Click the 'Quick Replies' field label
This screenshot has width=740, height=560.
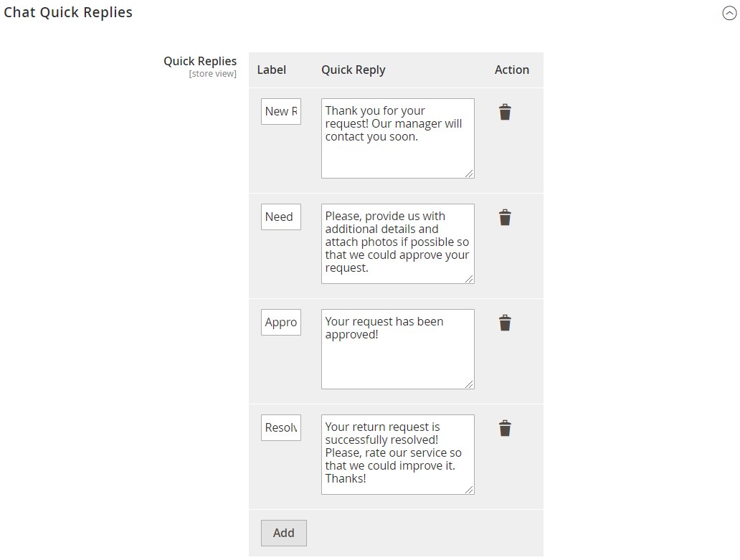point(200,61)
